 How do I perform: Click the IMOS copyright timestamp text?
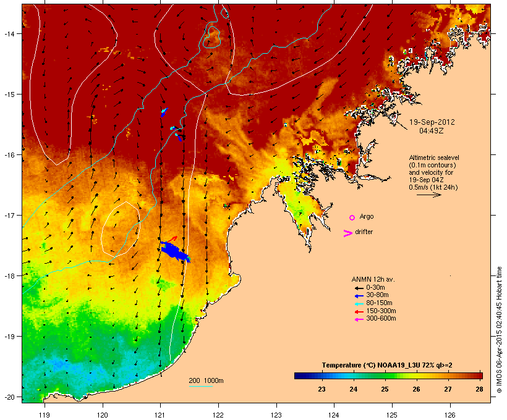tap(499, 330)
